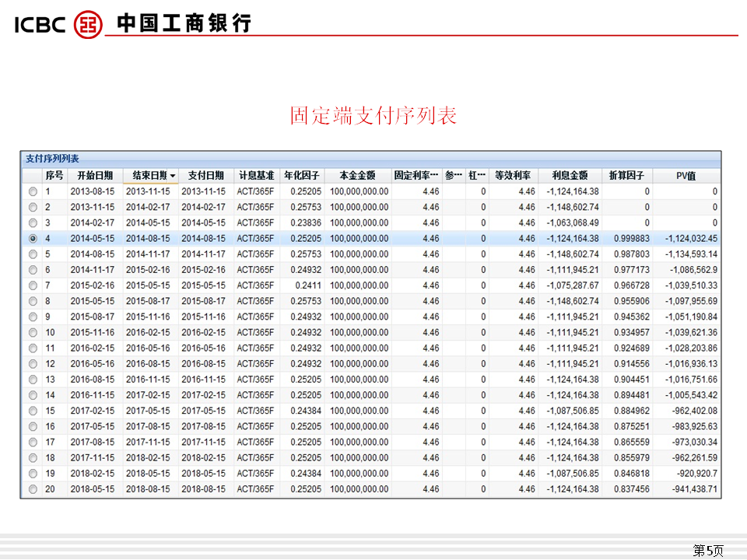Sort by the 折算因子 column header
Viewport: 747px width, 560px height.
point(627,176)
